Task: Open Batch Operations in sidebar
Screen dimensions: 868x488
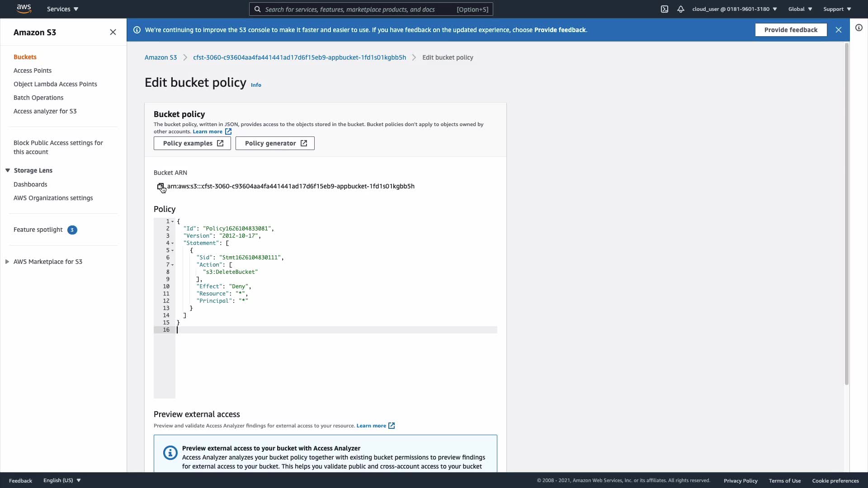Action: [38, 98]
